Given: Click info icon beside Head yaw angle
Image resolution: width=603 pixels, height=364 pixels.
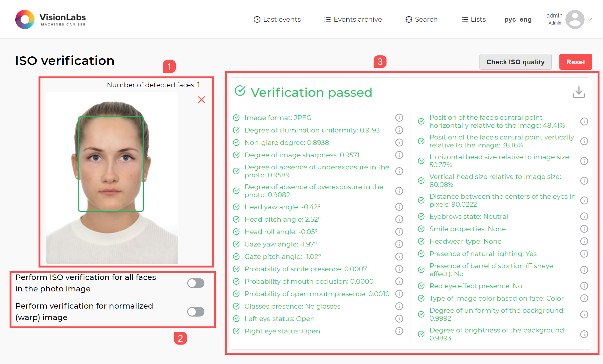Looking at the screenshot, I should point(399,207).
